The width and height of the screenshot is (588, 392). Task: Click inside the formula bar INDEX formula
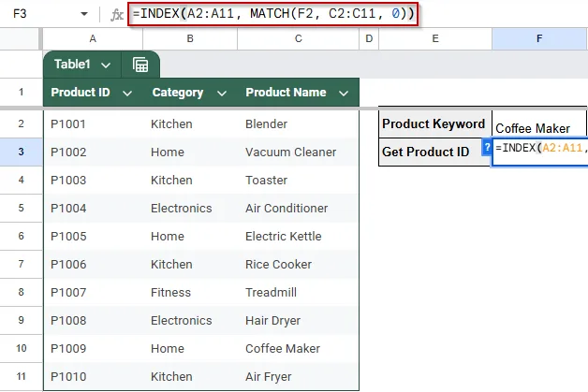click(x=273, y=14)
